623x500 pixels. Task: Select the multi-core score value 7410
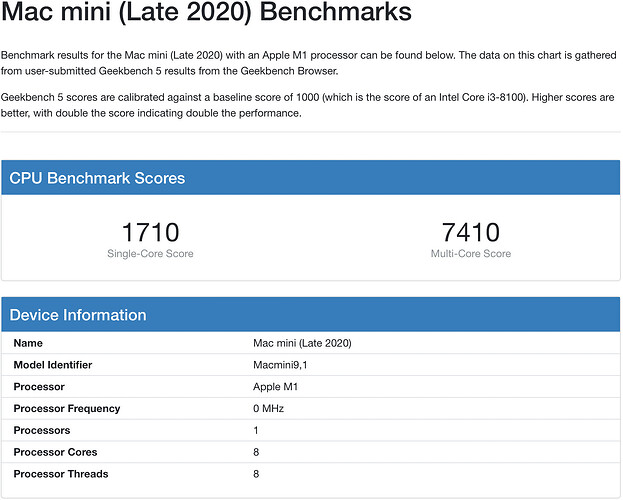pyautogui.click(x=470, y=232)
